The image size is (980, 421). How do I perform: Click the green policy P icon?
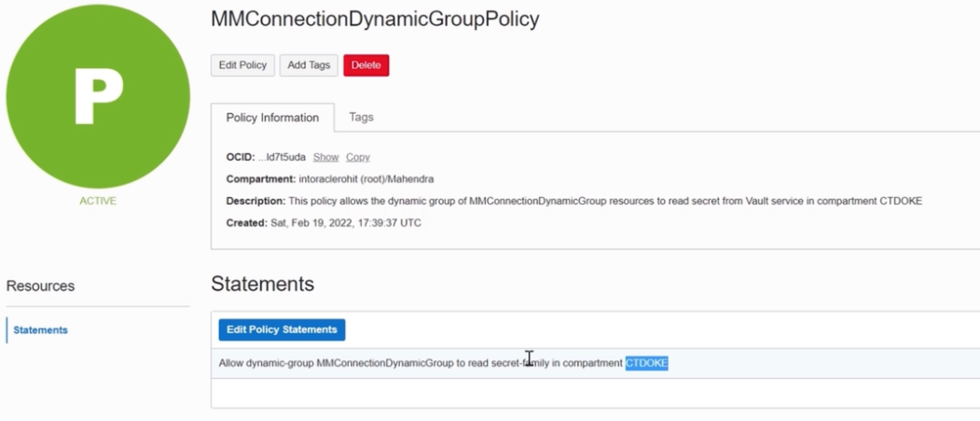pos(98,96)
